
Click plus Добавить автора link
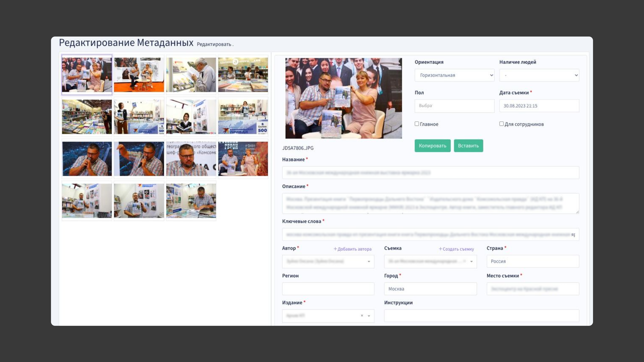click(352, 249)
